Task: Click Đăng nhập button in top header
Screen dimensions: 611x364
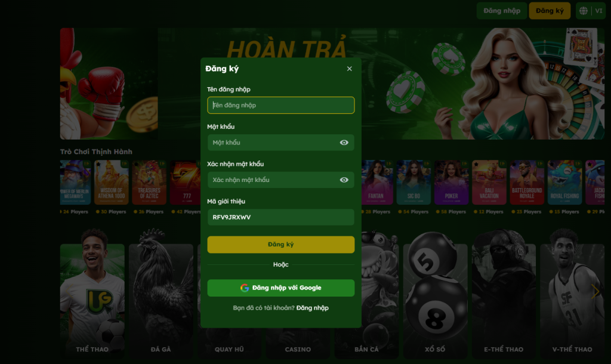Action: 501,11
